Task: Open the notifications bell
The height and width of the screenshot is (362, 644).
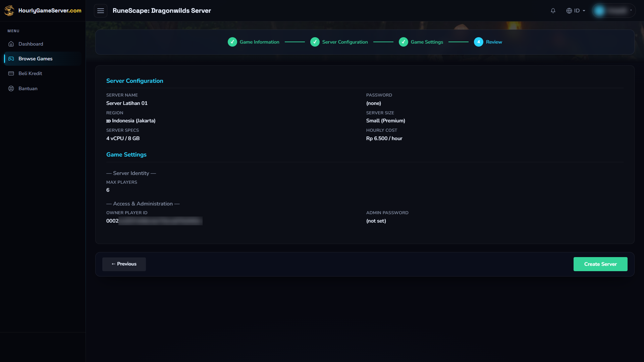Action: pos(553,11)
